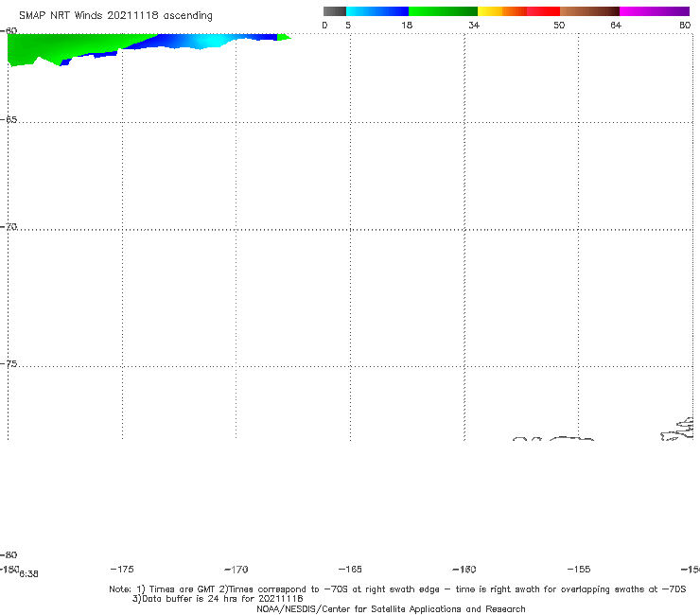
Task: Click the longitude label '-160'
Action: pos(464,570)
